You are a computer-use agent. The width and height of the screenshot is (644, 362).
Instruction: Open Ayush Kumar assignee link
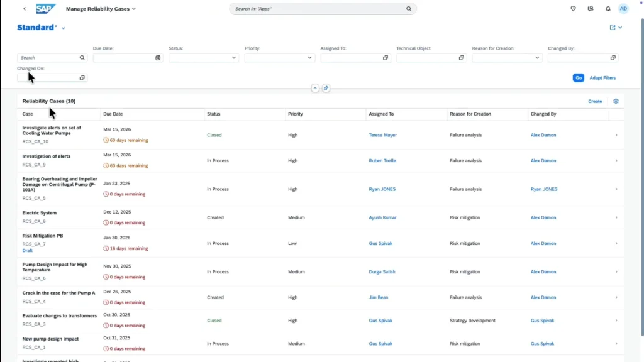(x=382, y=217)
